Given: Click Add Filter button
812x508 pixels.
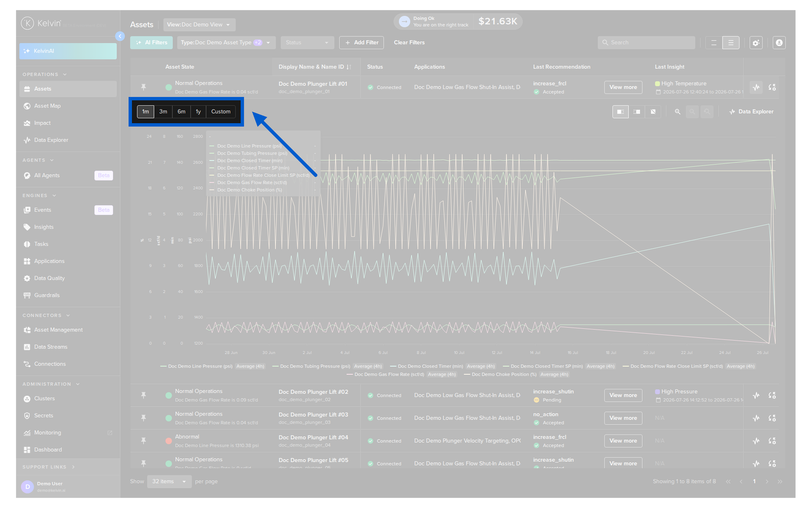Looking at the screenshot, I should (362, 42).
